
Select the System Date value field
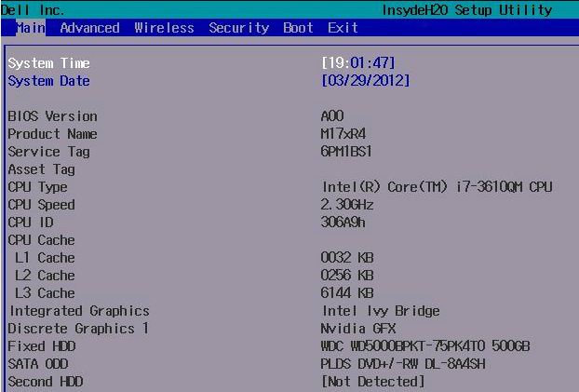point(366,80)
